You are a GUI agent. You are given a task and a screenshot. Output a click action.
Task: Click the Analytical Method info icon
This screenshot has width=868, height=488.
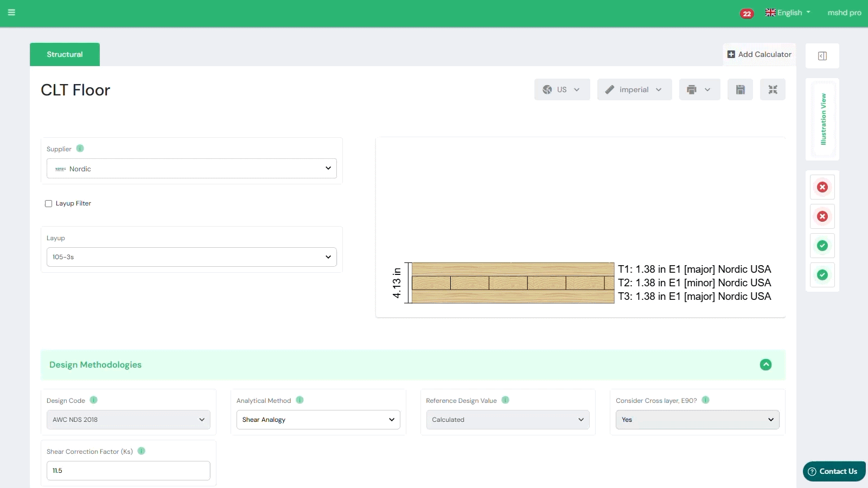300,400
